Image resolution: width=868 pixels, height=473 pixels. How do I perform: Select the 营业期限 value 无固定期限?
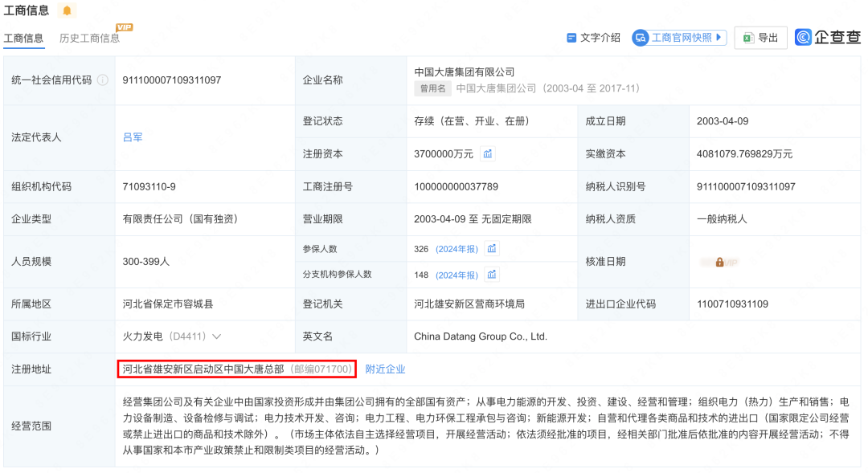click(x=506, y=219)
